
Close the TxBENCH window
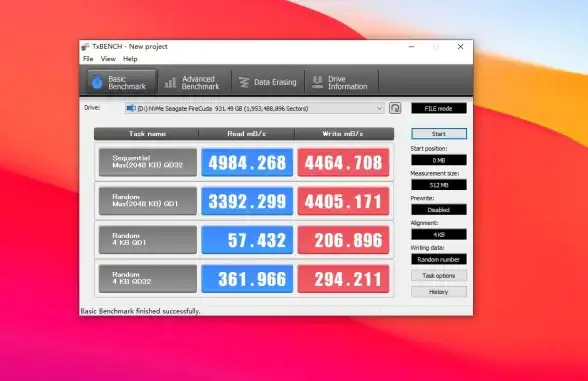click(x=460, y=47)
